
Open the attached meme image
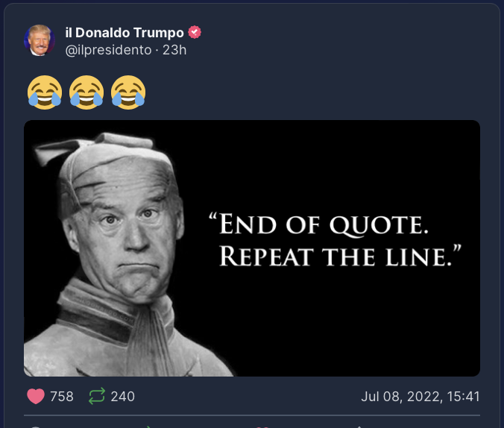(x=252, y=248)
